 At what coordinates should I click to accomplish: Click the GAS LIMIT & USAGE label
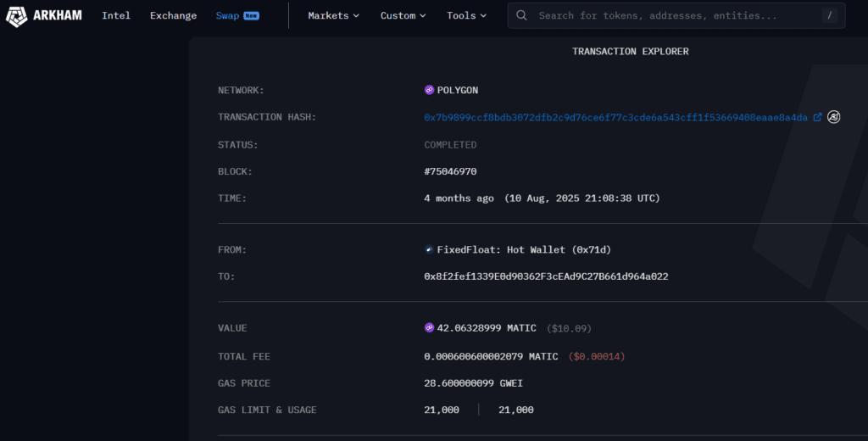(x=267, y=410)
